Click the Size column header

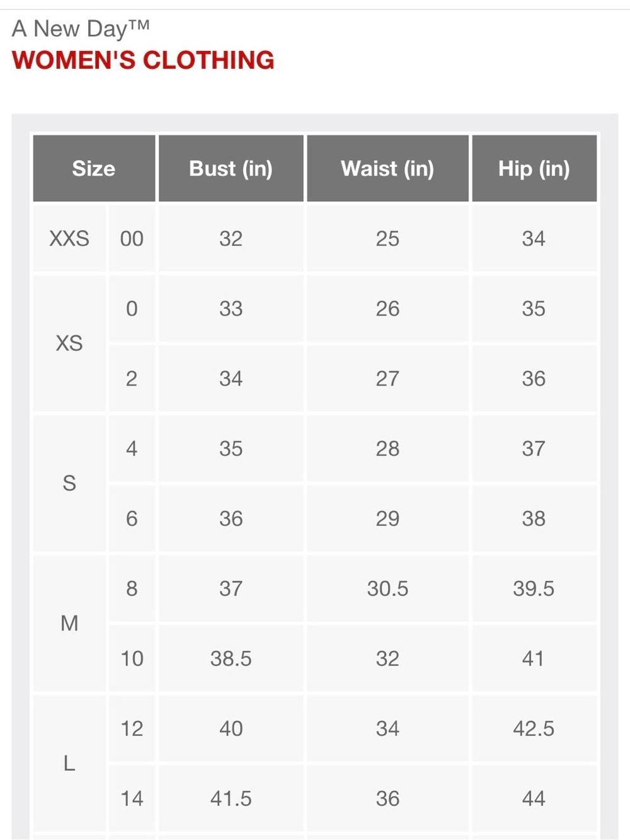[x=94, y=168]
